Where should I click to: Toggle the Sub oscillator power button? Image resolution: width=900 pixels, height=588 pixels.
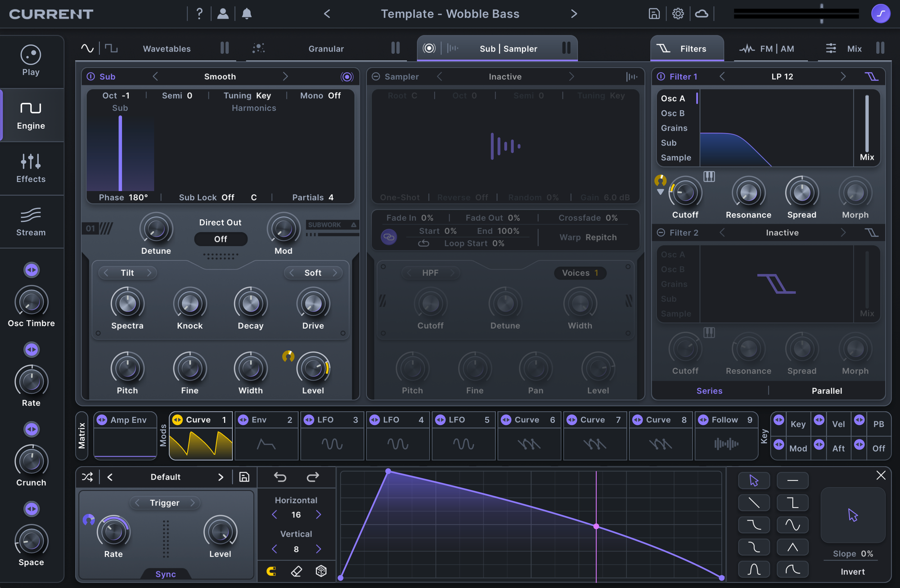[x=91, y=76]
